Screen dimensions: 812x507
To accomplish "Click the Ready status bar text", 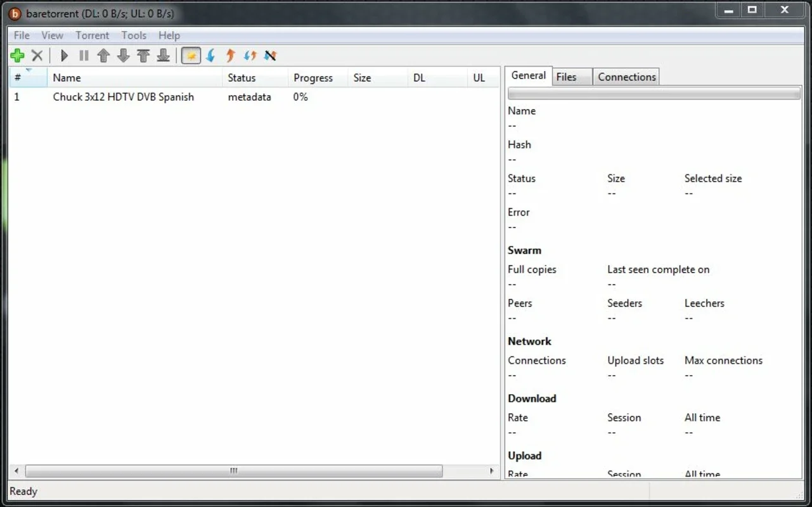I will [23, 491].
